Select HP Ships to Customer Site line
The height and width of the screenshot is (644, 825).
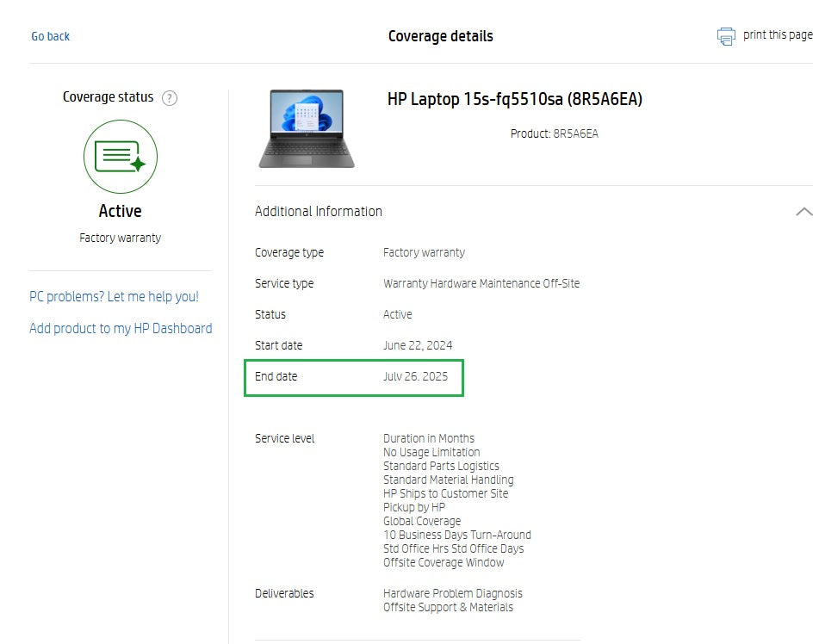[x=445, y=493]
